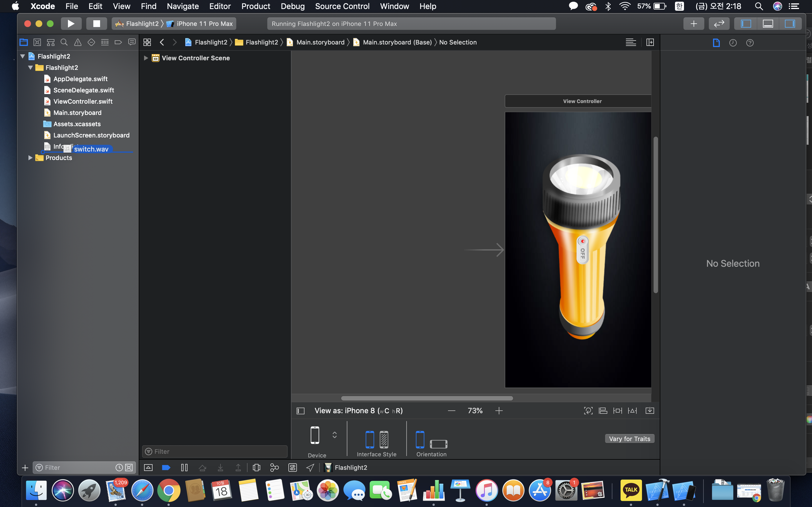Open the Quick Help inspector icon
812x507 pixels.
[750, 43]
